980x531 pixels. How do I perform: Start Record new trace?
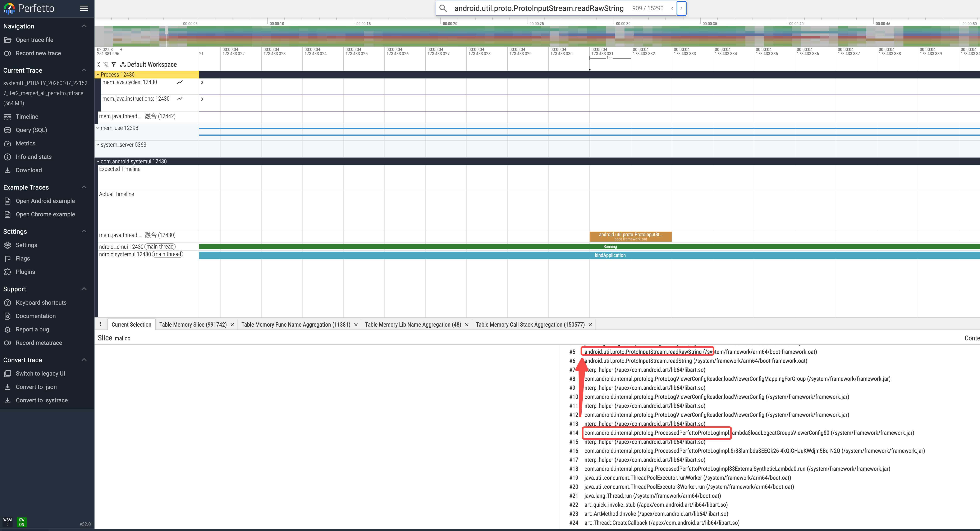[38, 53]
